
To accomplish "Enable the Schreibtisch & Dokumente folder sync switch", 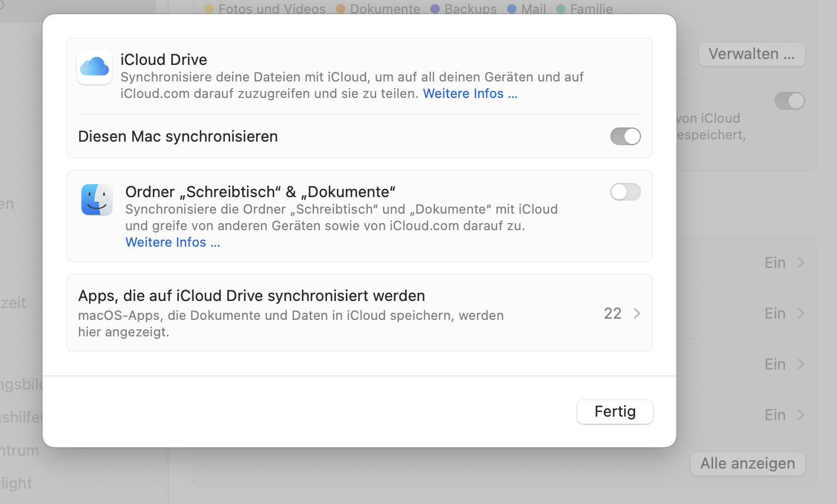I will click(625, 192).
